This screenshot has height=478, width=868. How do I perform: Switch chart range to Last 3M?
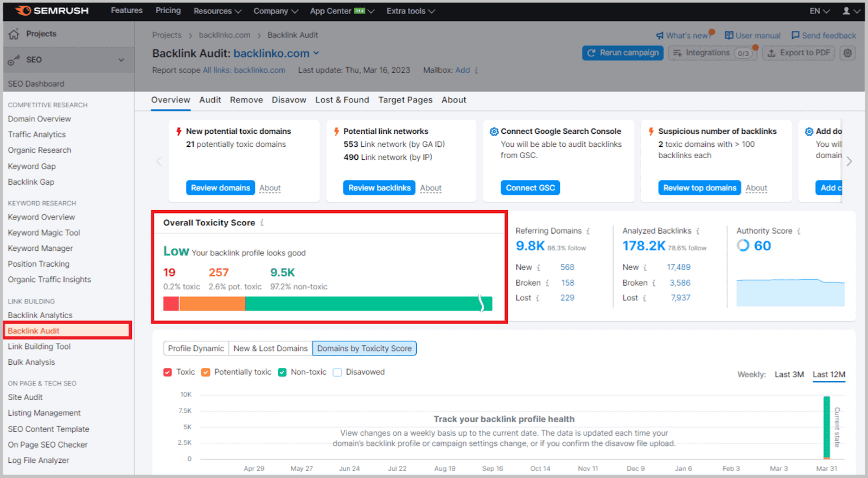click(789, 374)
